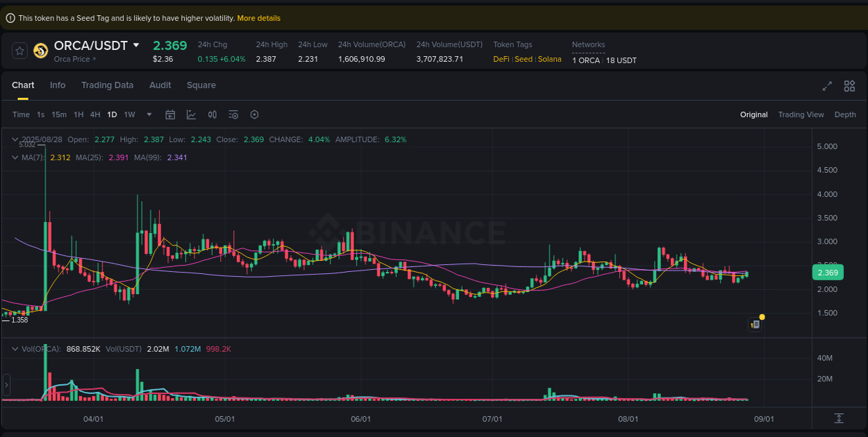Expand the chart to fullscreen
This screenshot has width=868, height=437.
827,86
